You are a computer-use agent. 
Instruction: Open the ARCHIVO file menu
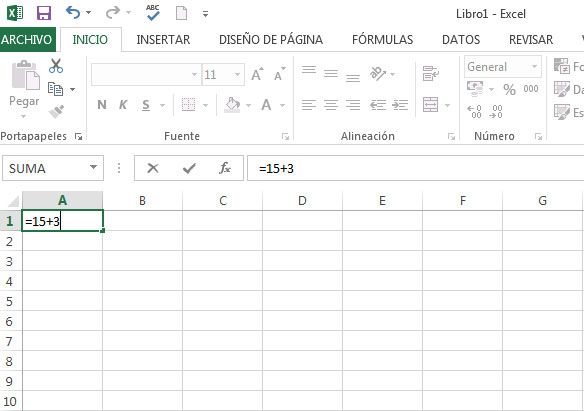(27, 39)
